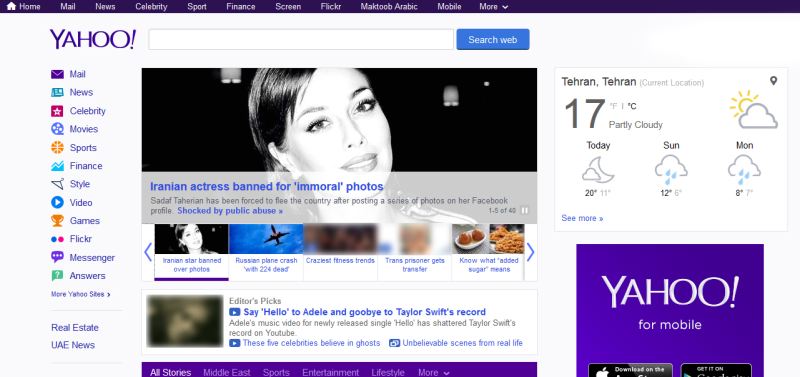Go to next carousel stories with right arrow
Image resolution: width=800 pixels, height=377 pixels.
click(x=531, y=252)
